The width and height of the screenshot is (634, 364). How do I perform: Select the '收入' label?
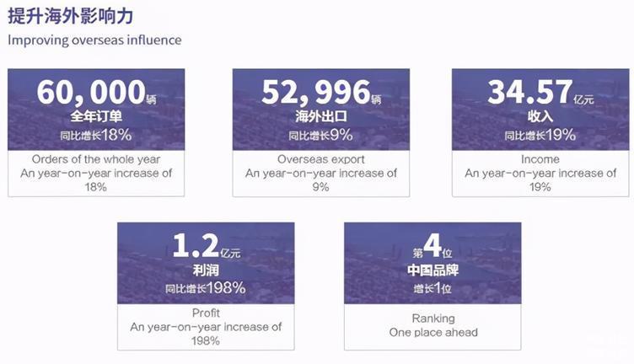(x=540, y=116)
